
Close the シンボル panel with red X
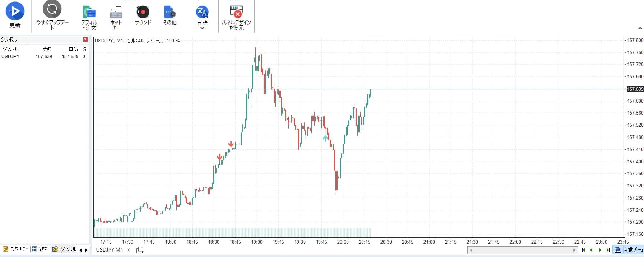pos(85,39)
